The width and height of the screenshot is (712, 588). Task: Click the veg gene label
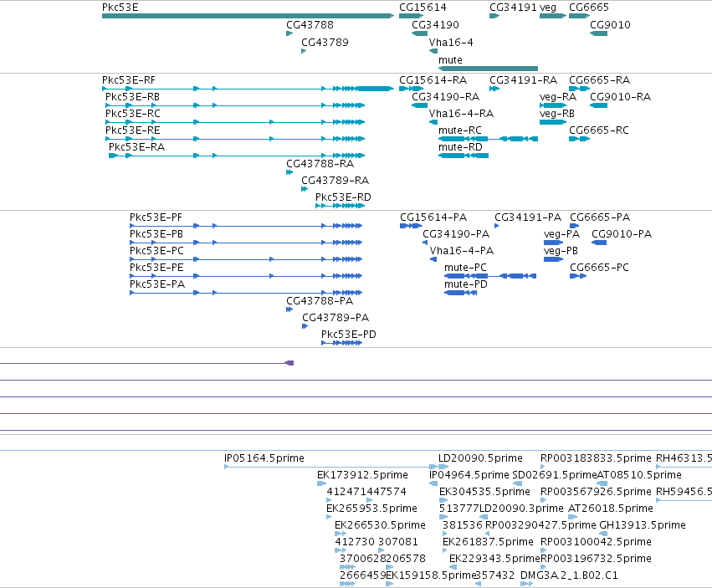tap(548, 8)
